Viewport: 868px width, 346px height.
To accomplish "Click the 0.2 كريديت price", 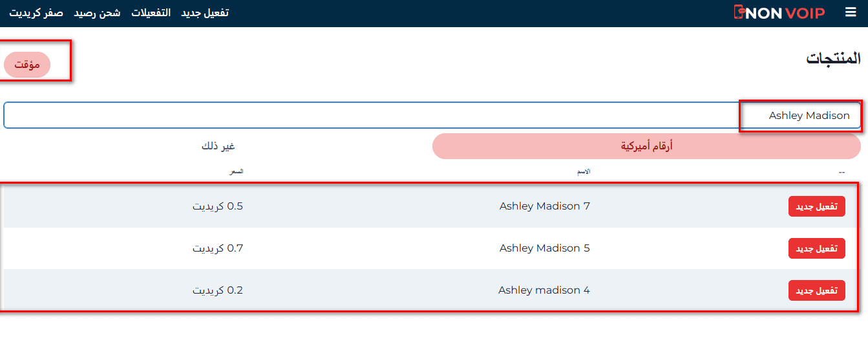I will 218,290.
